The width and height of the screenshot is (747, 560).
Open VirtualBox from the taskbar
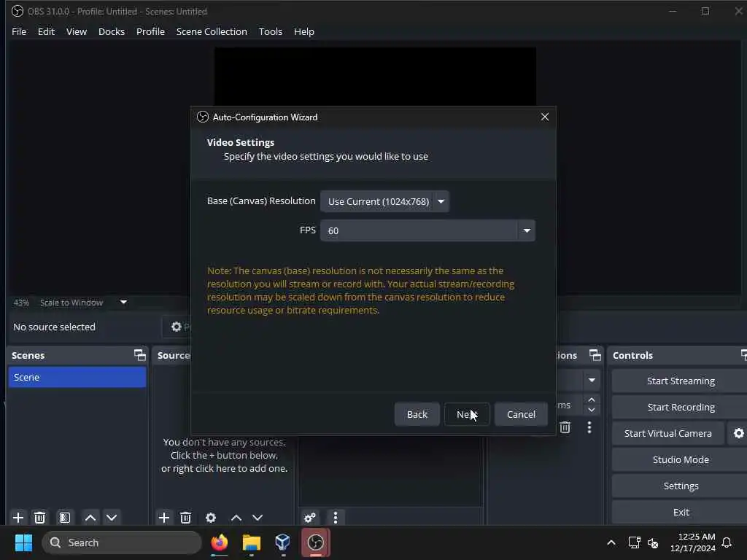(283, 542)
